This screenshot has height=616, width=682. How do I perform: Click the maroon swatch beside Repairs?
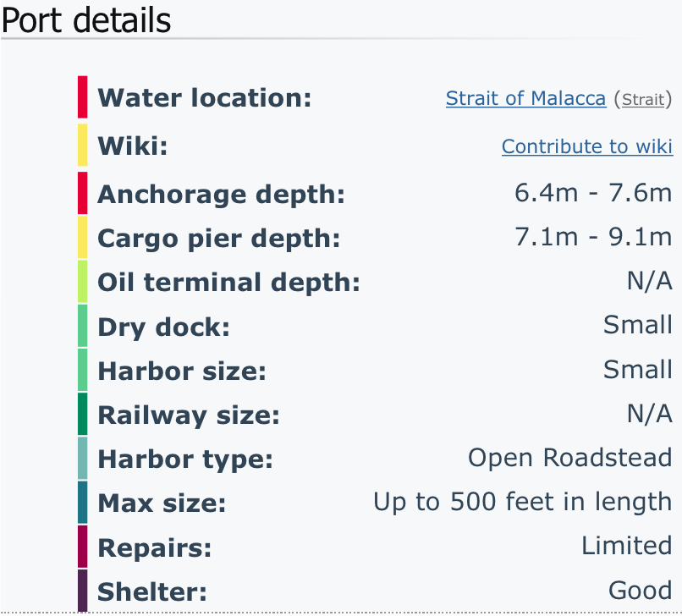point(83,547)
